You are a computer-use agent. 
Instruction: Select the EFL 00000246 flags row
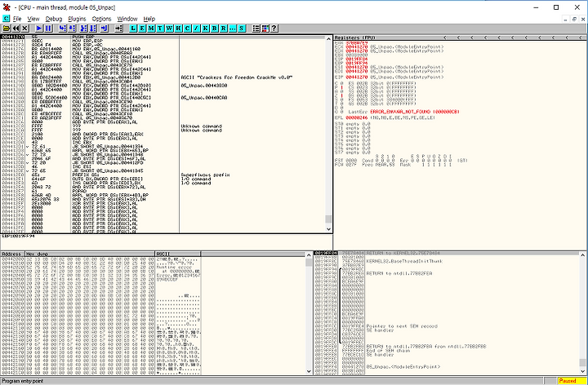(385, 117)
